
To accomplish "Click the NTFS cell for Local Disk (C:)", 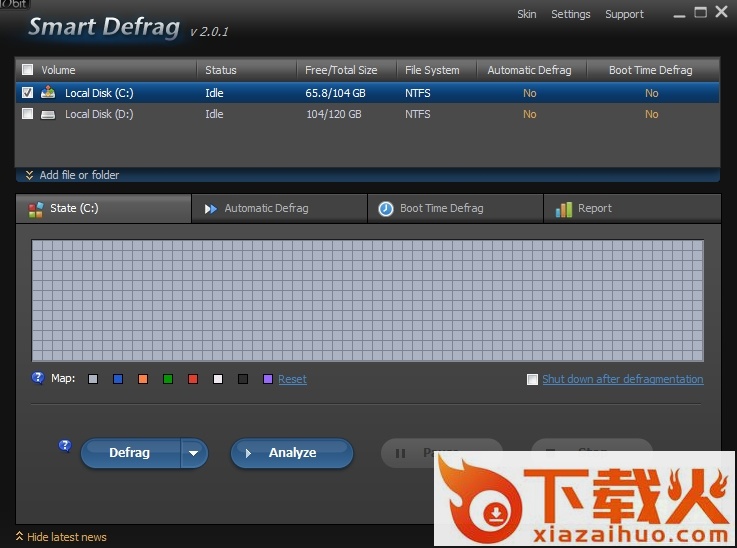I will pyautogui.click(x=417, y=93).
